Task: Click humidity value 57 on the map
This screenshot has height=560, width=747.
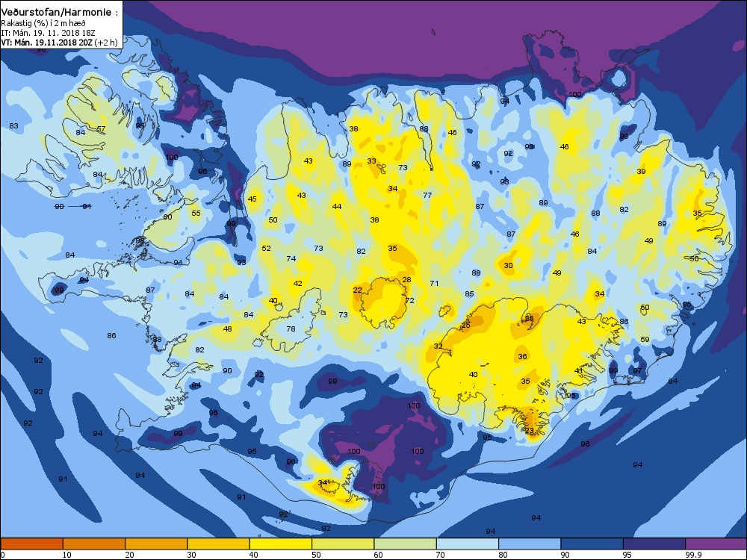Action: point(101,128)
